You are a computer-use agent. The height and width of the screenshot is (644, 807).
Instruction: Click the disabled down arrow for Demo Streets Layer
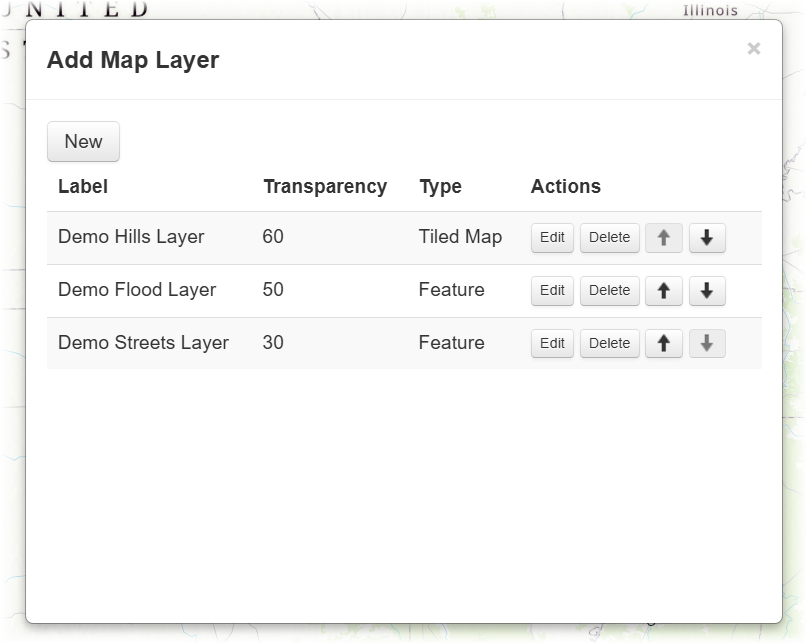click(707, 343)
